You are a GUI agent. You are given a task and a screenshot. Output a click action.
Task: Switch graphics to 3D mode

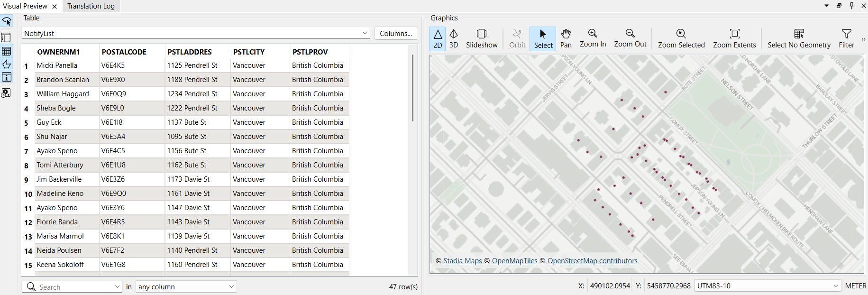(454, 38)
